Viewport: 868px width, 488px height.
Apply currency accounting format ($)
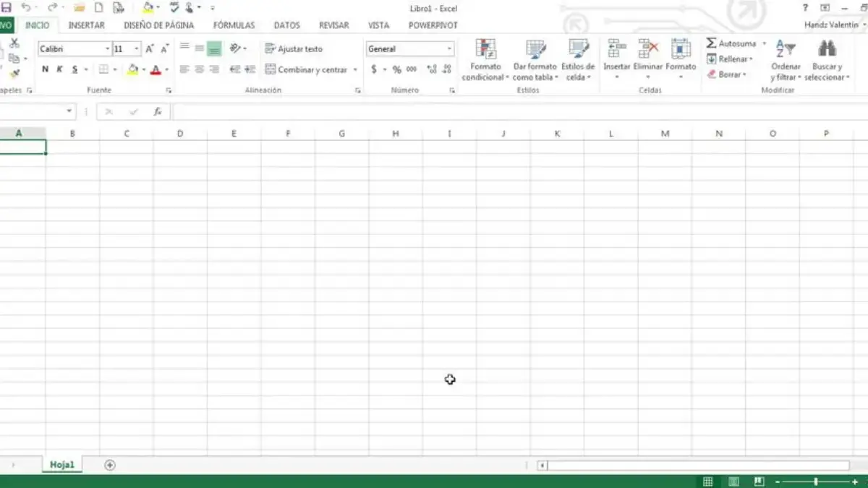coord(374,69)
